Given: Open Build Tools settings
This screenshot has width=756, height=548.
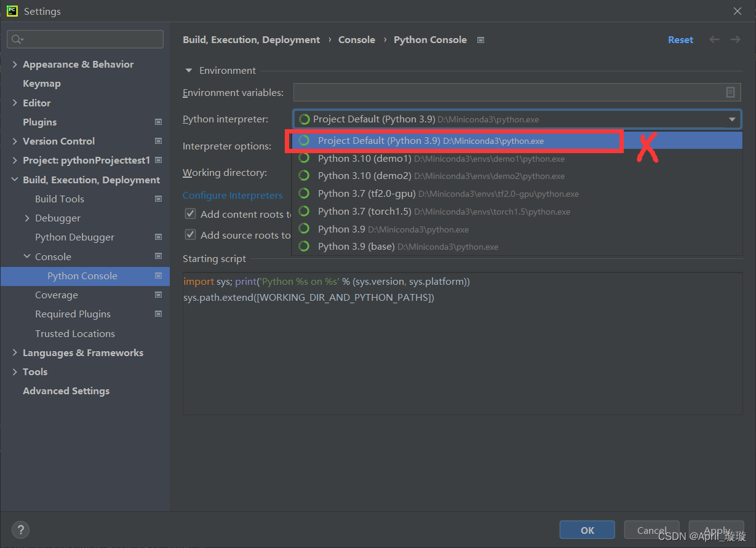Looking at the screenshot, I should pos(60,199).
